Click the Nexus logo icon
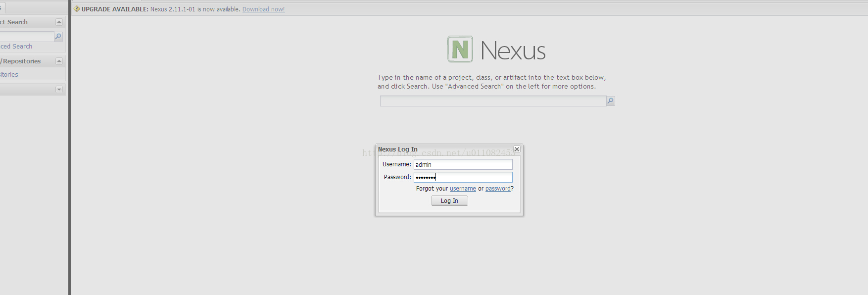 (460, 49)
